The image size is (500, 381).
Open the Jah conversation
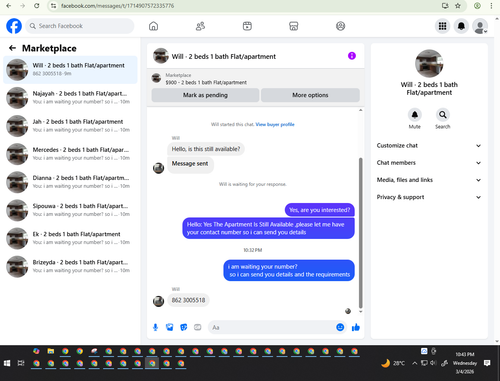point(70,126)
